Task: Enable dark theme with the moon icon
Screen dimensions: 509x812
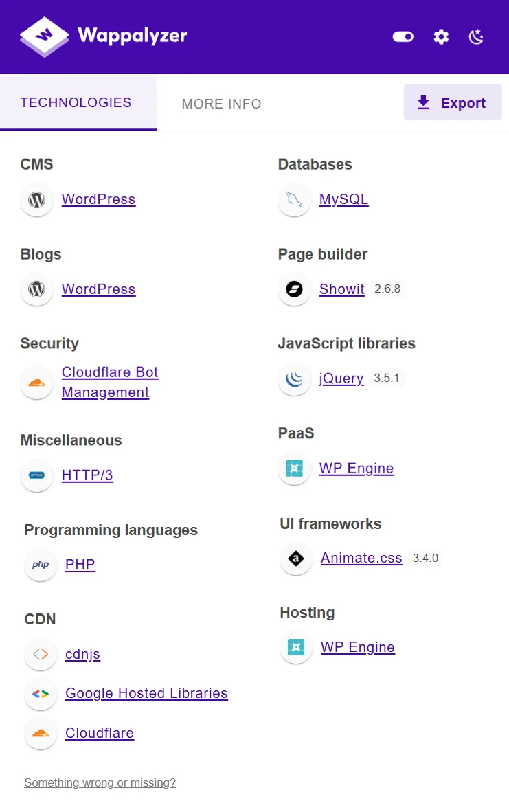Action: click(476, 37)
